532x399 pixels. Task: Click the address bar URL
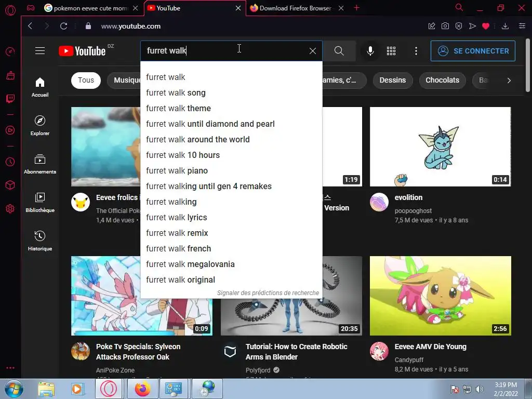click(x=130, y=26)
